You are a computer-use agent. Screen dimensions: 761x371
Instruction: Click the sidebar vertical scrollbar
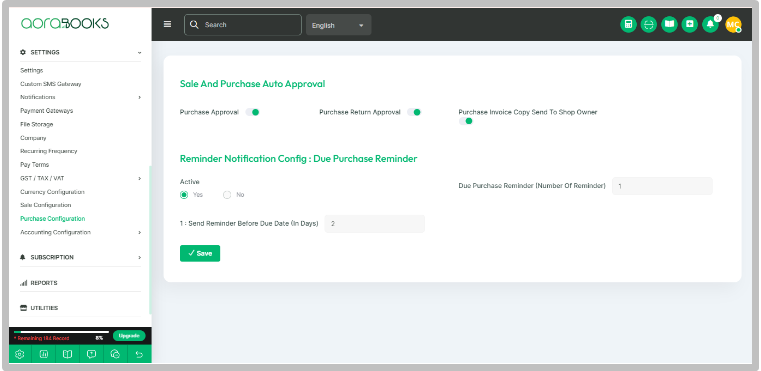(150, 240)
